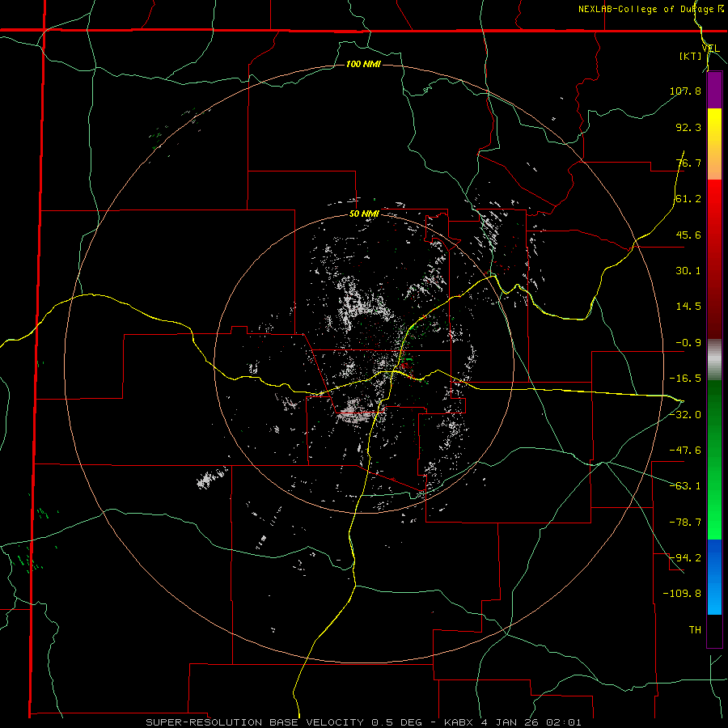This screenshot has width=728, height=728.
Task: Click the -0.9 velocity scale value
Action: coord(688,343)
